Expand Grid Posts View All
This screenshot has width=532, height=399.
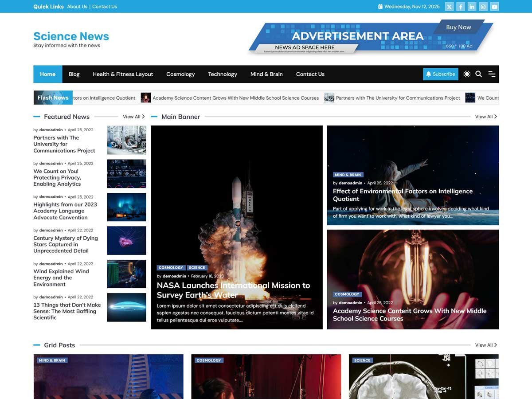click(486, 345)
